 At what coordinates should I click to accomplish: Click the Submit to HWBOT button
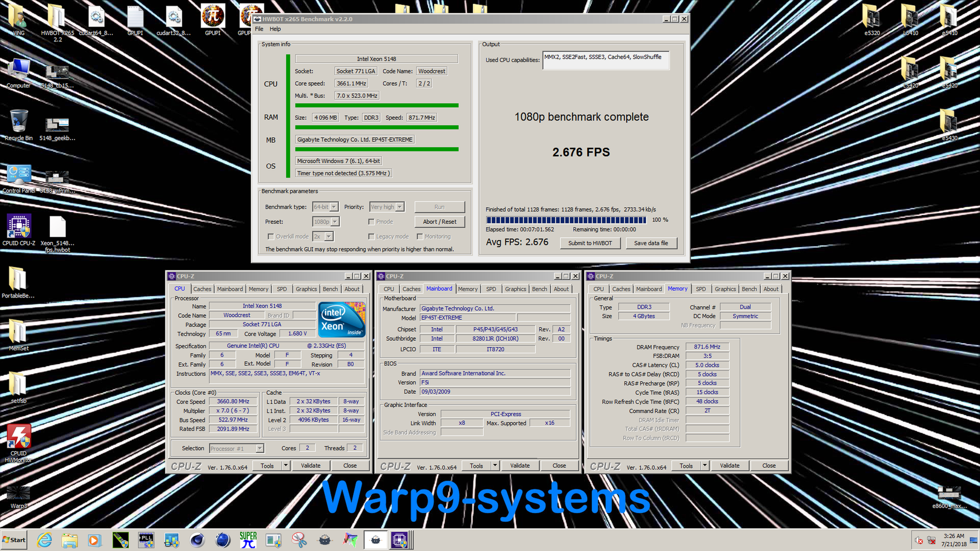[590, 243]
